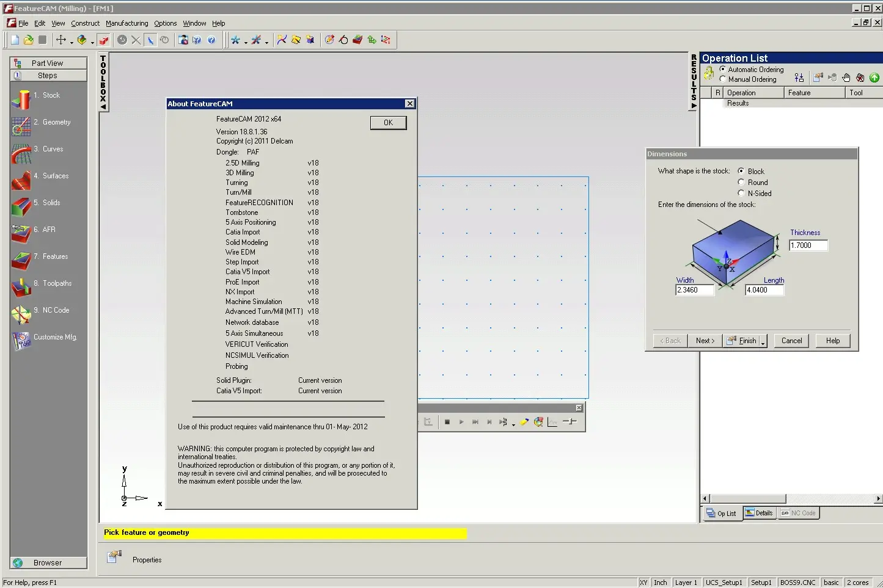Screen dimensions: 883x588
Task: Open the File menu
Action: (23, 23)
